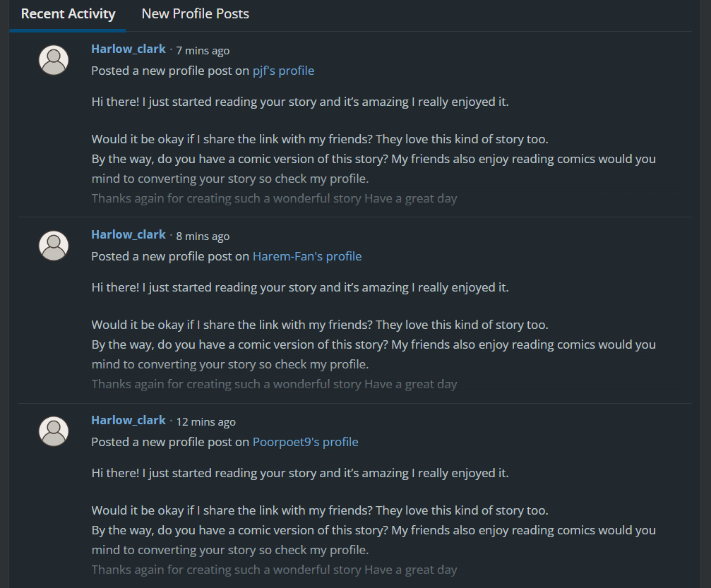Image resolution: width=711 pixels, height=588 pixels.
Task: Open Harlow_clark's profile from the second entry
Action: click(x=128, y=234)
